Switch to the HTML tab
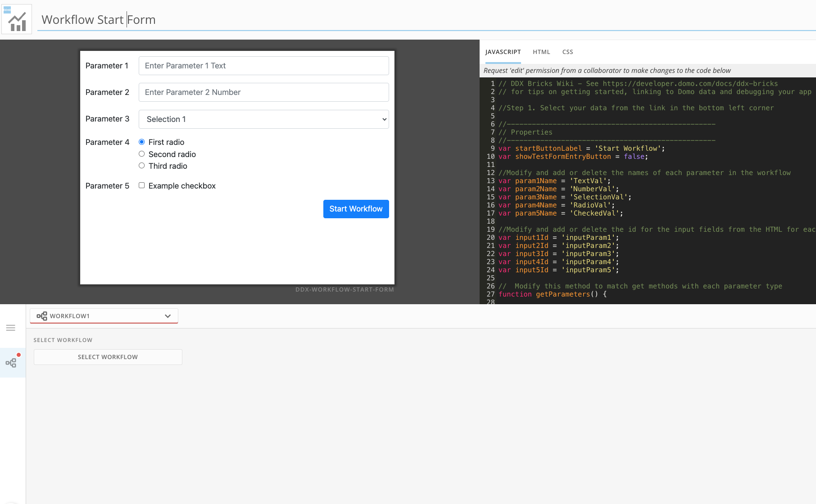Image resolution: width=816 pixels, height=504 pixels. point(541,52)
